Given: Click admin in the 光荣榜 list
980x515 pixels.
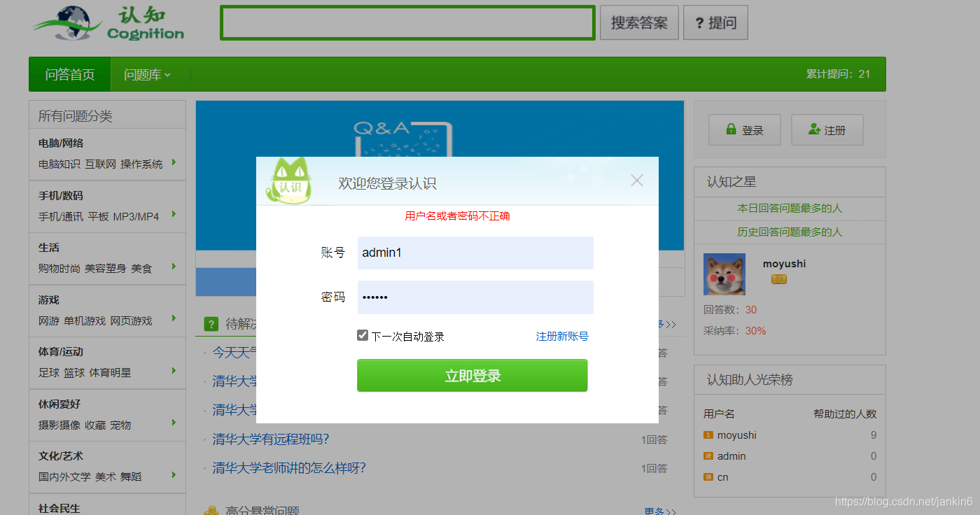Looking at the screenshot, I should [x=731, y=456].
